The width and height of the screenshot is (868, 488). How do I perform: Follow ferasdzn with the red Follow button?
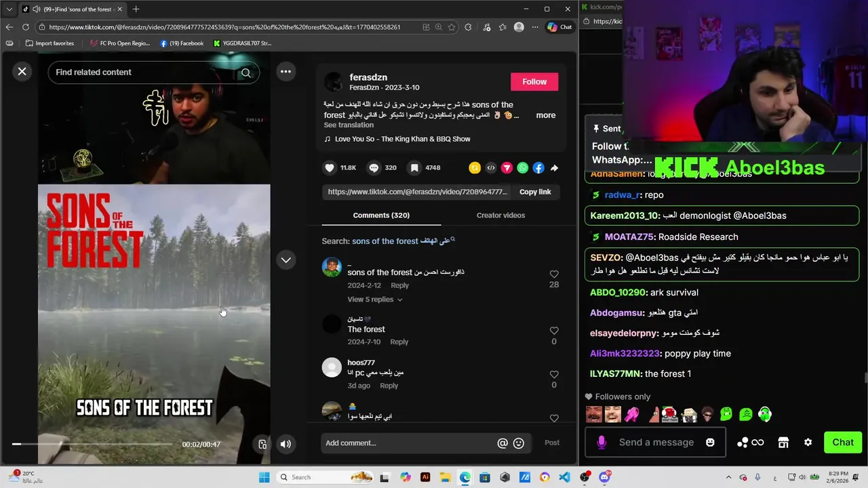(x=534, y=81)
